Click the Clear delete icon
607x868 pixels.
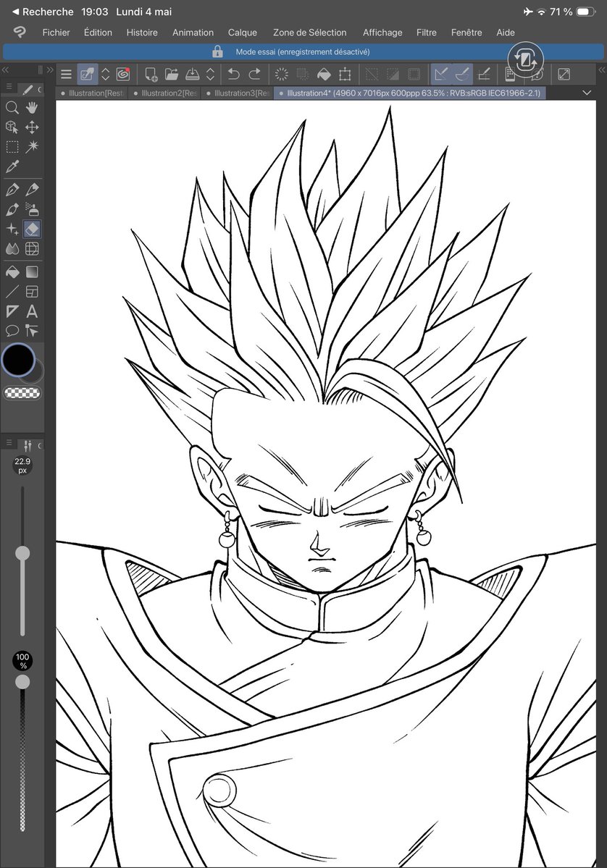(x=281, y=74)
